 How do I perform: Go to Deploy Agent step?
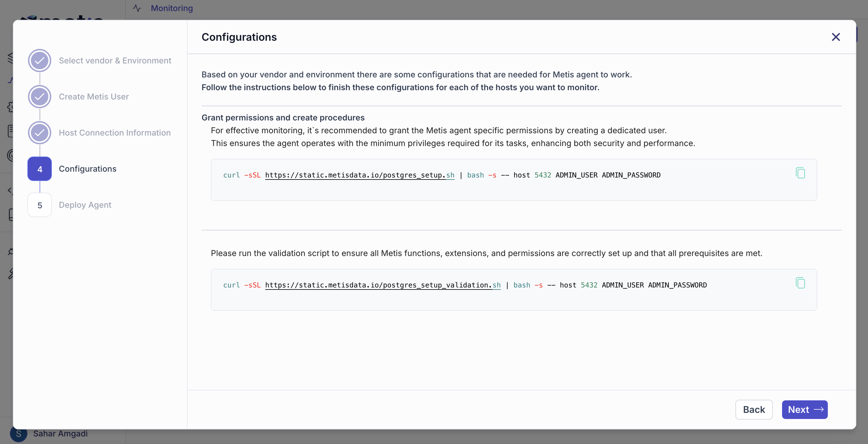85,205
